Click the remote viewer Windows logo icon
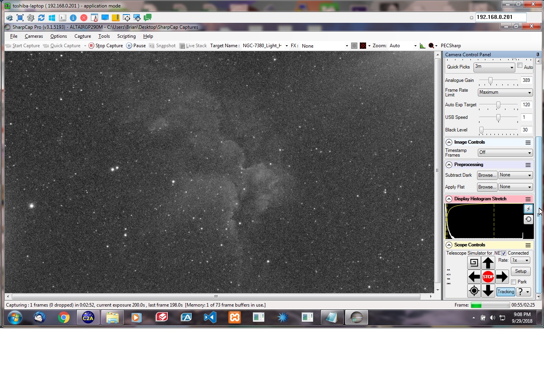The width and height of the screenshot is (544, 392). coord(52,18)
